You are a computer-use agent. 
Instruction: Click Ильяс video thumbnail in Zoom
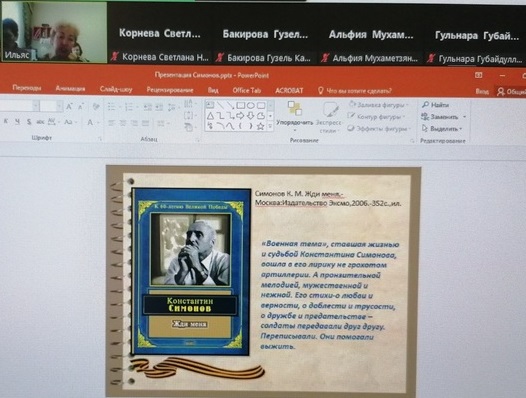point(54,32)
